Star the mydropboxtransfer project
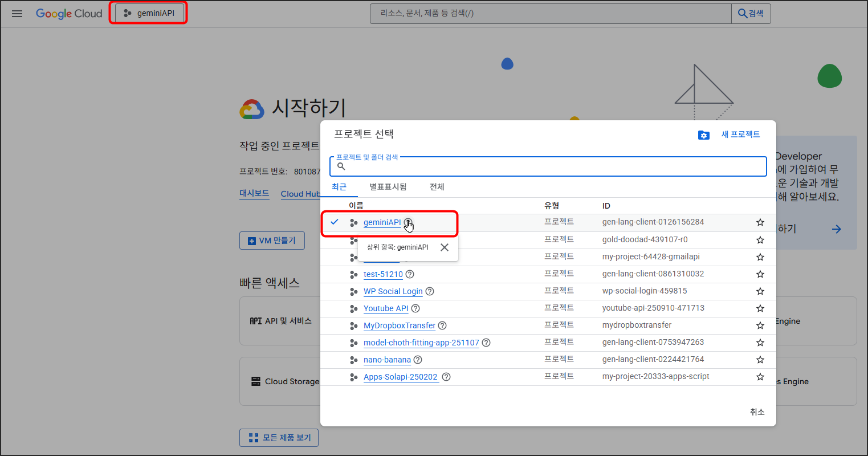The height and width of the screenshot is (456, 868). pos(760,325)
